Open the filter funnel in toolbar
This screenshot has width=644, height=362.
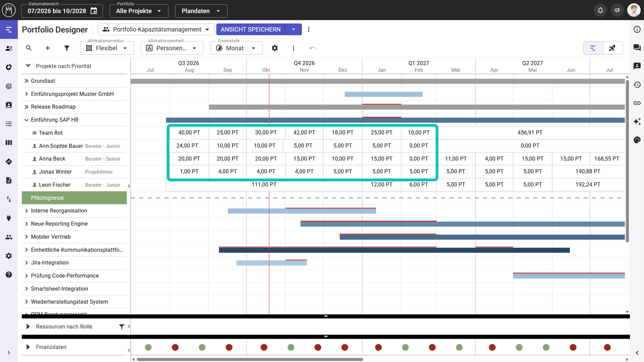pyautogui.click(x=67, y=48)
